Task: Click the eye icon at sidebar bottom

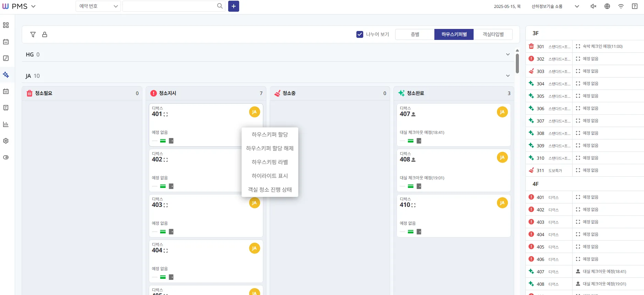Action: (x=6, y=157)
